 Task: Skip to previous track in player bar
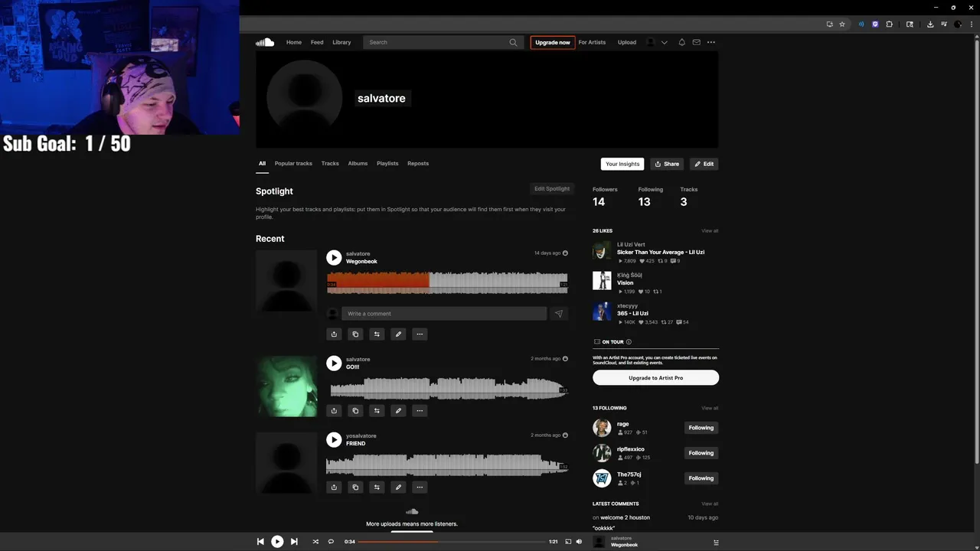pos(260,541)
